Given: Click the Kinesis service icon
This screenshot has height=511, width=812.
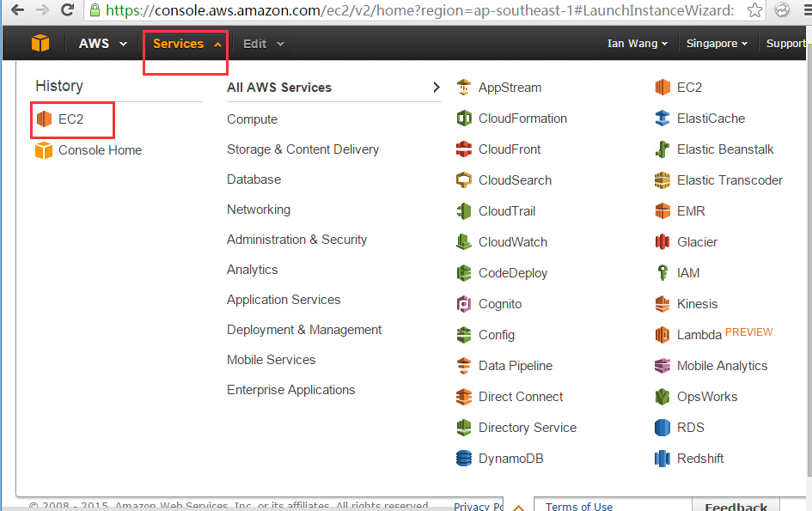Looking at the screenshot, I should (662, 304).
